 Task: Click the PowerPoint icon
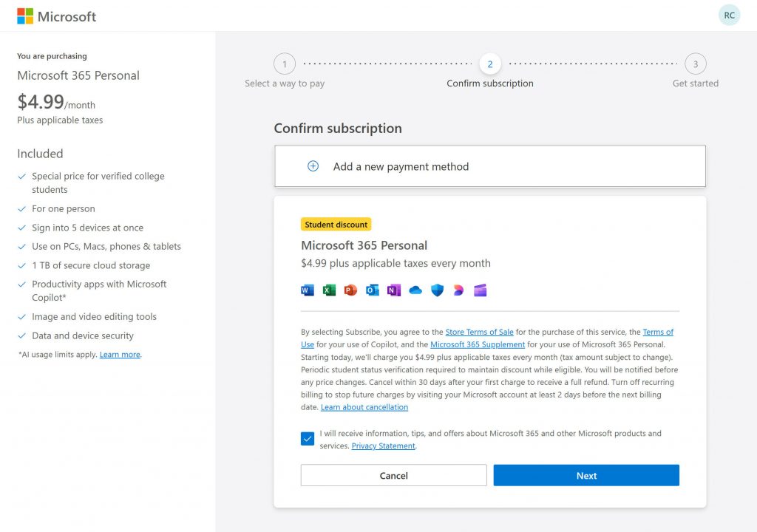pyautogui.click(x=350, y=290)
